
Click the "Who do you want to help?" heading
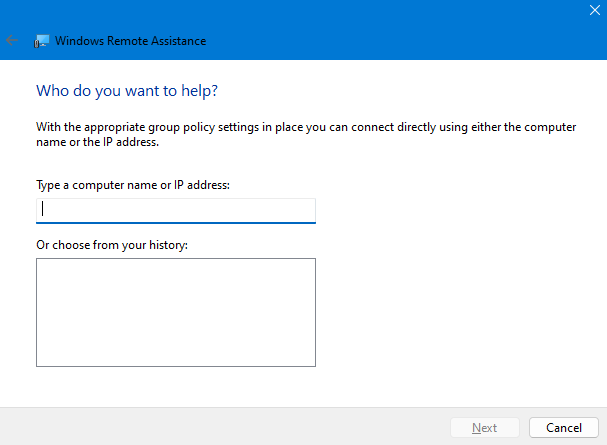click(x=127, y=91)
